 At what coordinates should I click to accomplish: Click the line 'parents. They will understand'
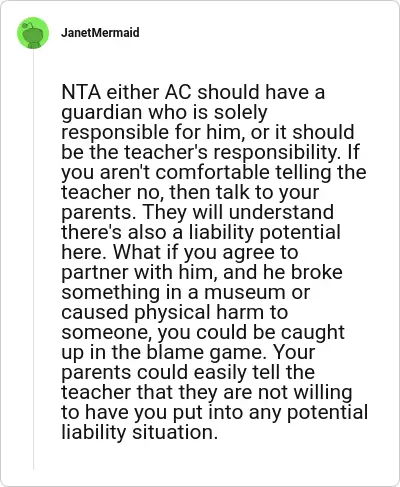[197, 212]
